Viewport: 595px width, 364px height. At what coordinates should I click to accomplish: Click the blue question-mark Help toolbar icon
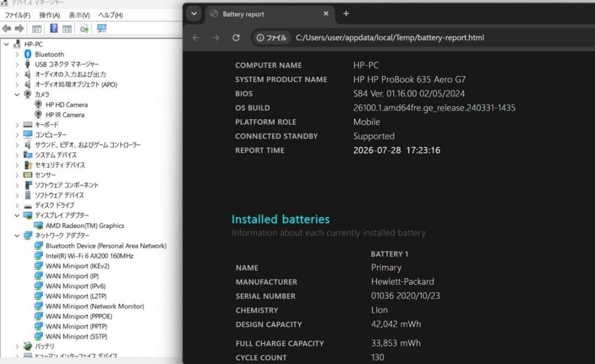coord(54,28)
